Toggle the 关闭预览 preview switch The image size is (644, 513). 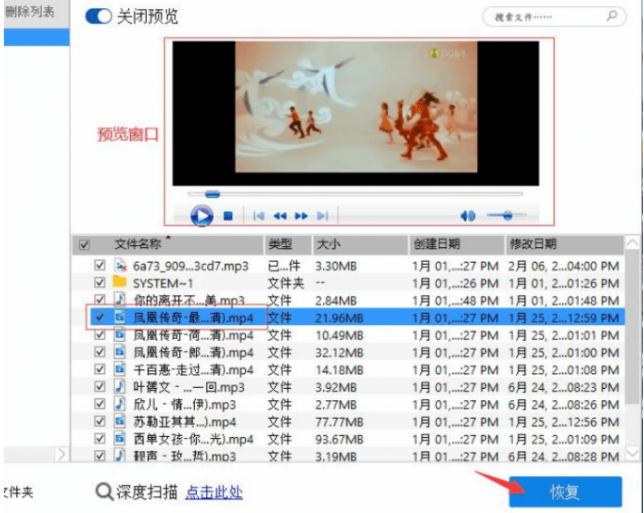click(x=99, y=17)
